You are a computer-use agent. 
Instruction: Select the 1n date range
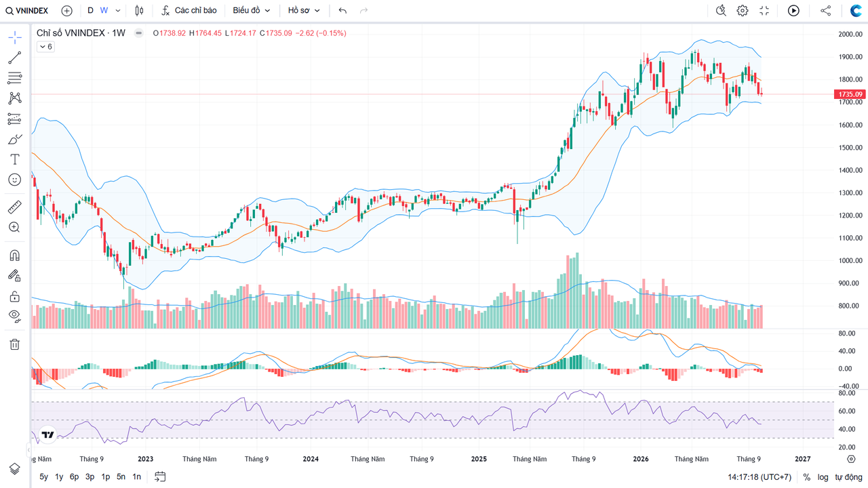click(x=137, y=477)
